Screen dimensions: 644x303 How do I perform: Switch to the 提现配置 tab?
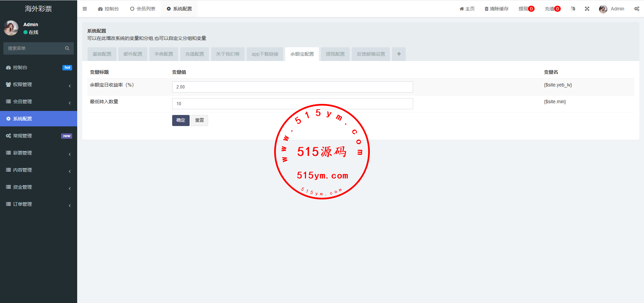point(335,54)
